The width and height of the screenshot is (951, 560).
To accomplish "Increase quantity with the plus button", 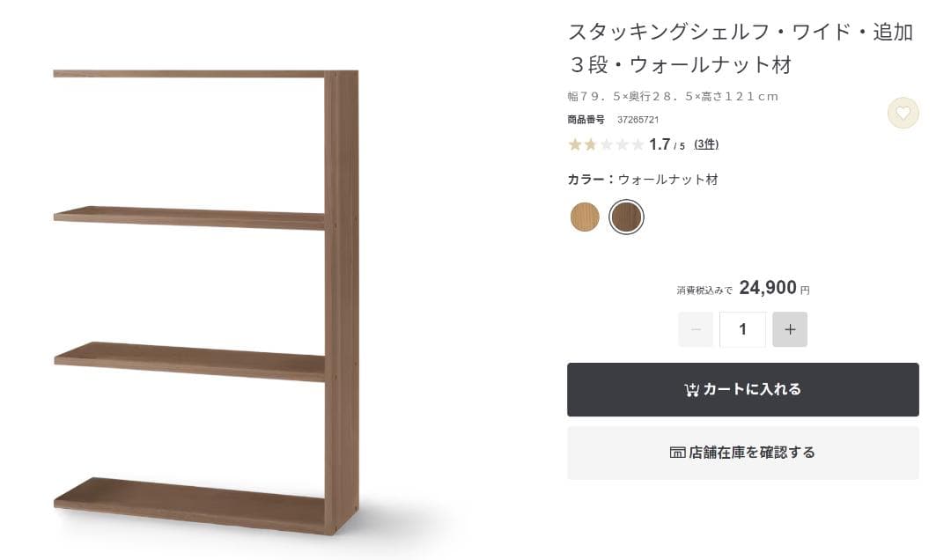I will point(790,329).
